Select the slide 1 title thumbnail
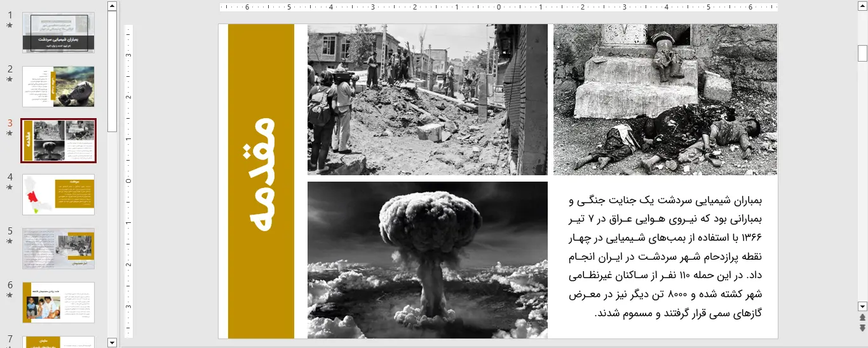Viewport: 868px width, 348px height. tap(58, 32)
